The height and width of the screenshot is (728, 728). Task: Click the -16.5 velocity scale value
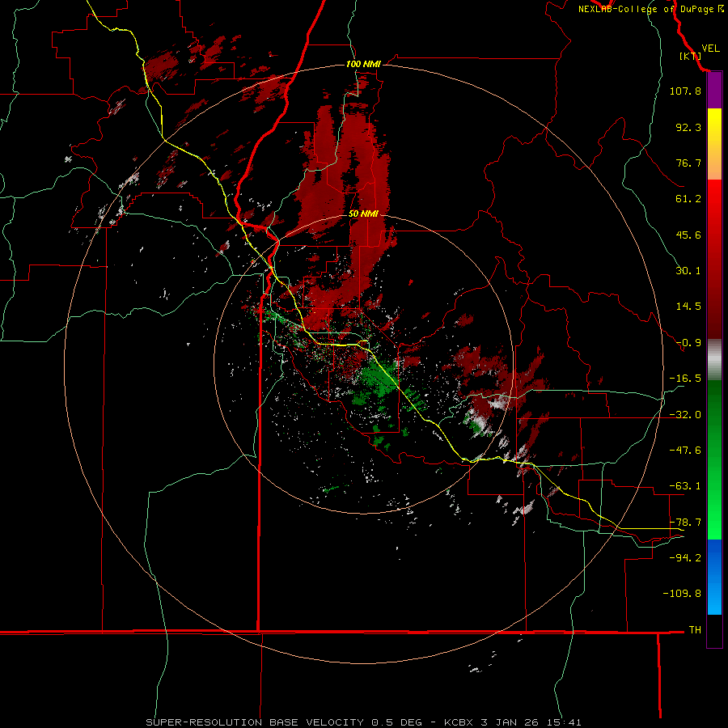685,379
